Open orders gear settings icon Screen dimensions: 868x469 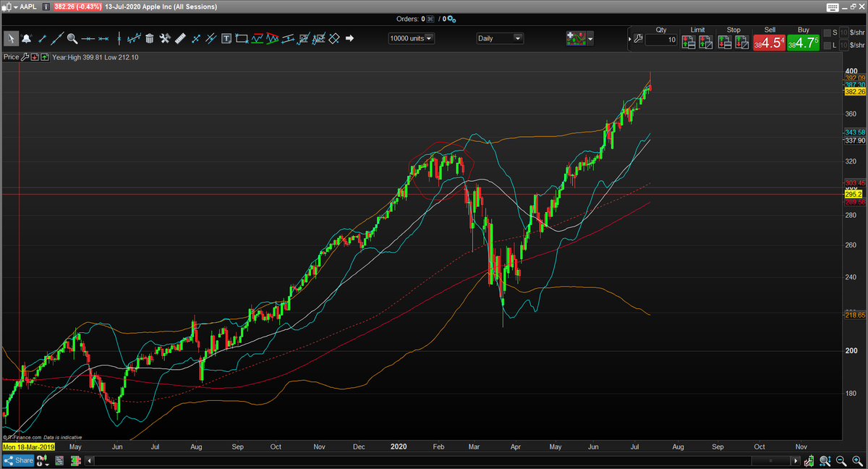451,19
